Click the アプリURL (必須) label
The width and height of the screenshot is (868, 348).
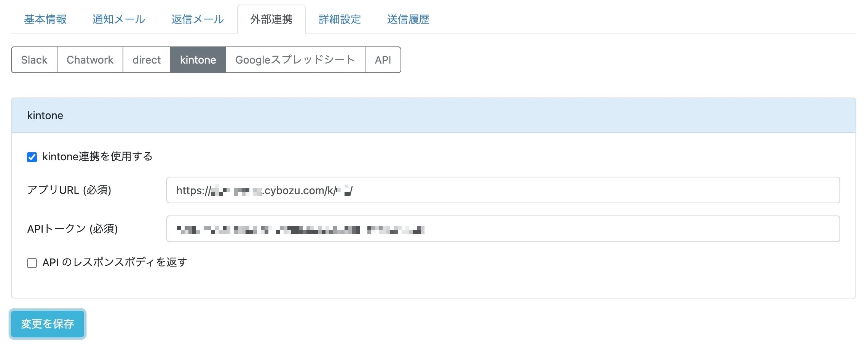click(x=69, y=190)
